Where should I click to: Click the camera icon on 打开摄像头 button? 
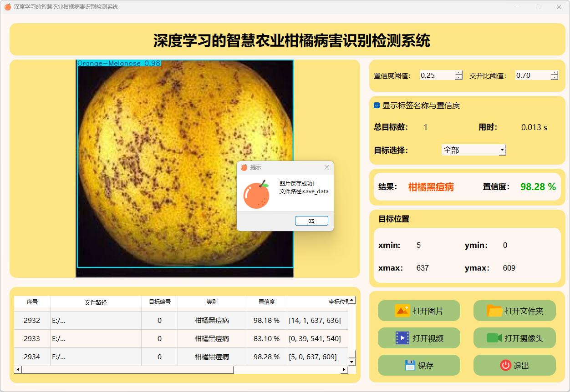pyautogui.click(x=494, y=338)
